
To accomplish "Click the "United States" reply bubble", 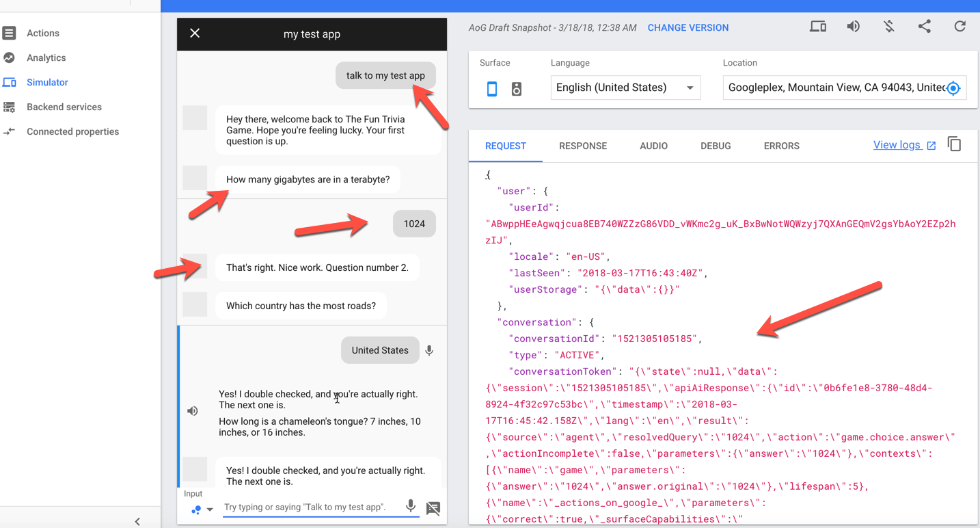I will point(380,350).
